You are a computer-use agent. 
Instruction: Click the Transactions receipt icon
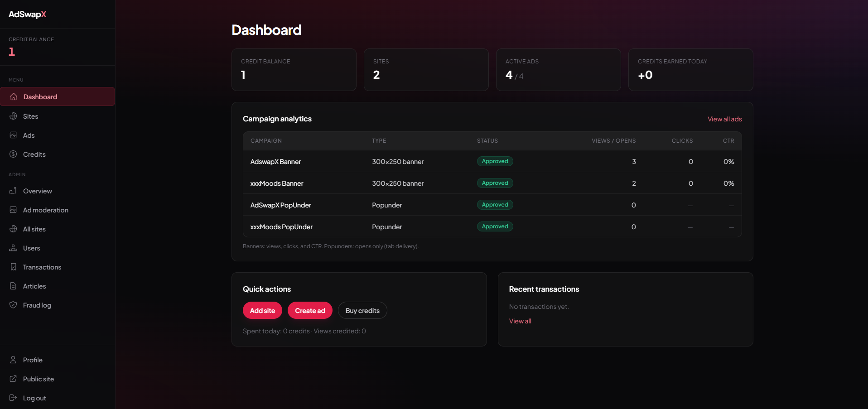(13, 267)
